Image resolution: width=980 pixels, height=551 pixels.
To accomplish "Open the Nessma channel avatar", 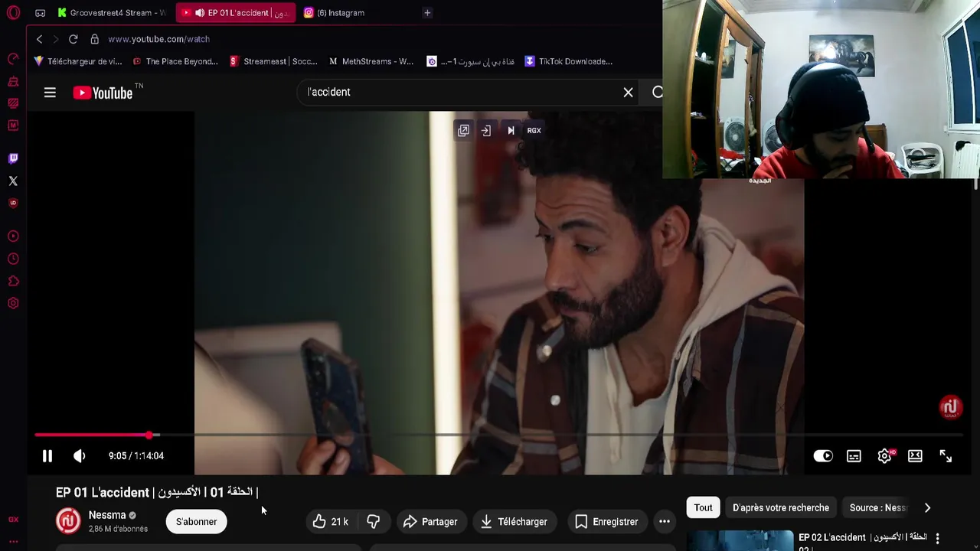I will (x=68, y=521).
